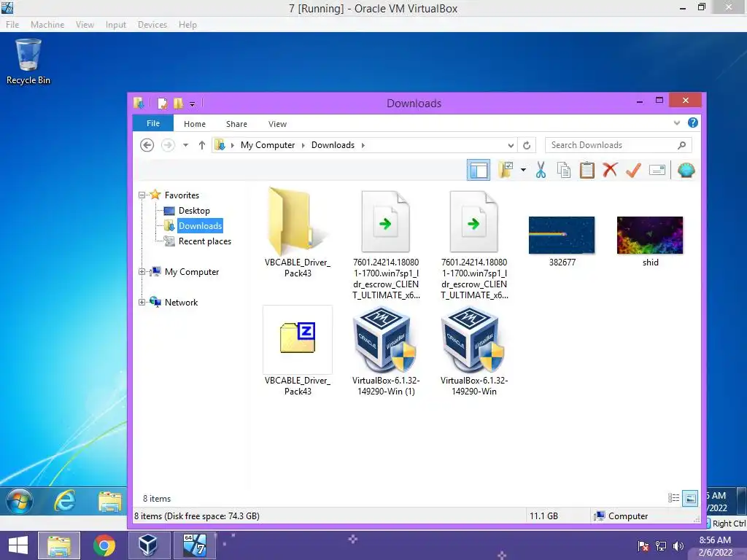
Task: Launch Internet Explorer from guest taskbar
Action: (x=64, y=500)
